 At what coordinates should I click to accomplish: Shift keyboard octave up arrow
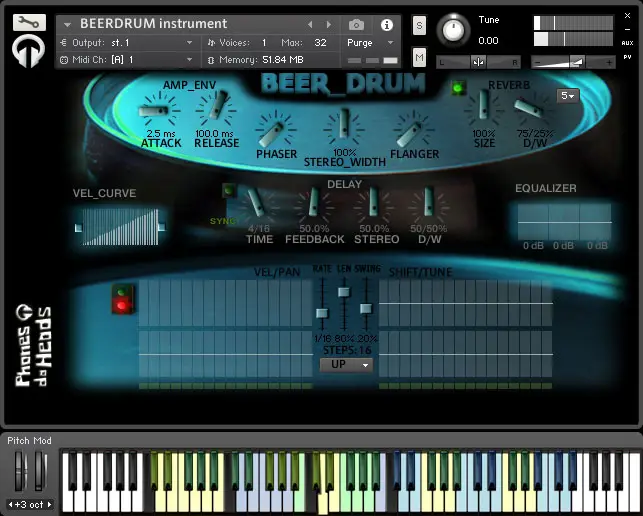[x=49, y=505]
